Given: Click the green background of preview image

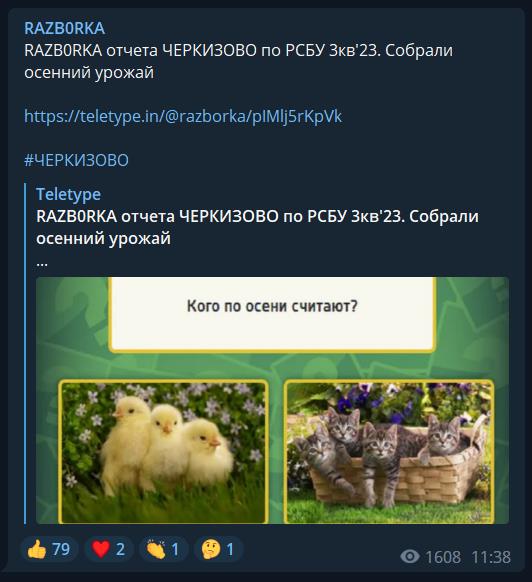Looking at the screenshot, I should click(275, 366).
